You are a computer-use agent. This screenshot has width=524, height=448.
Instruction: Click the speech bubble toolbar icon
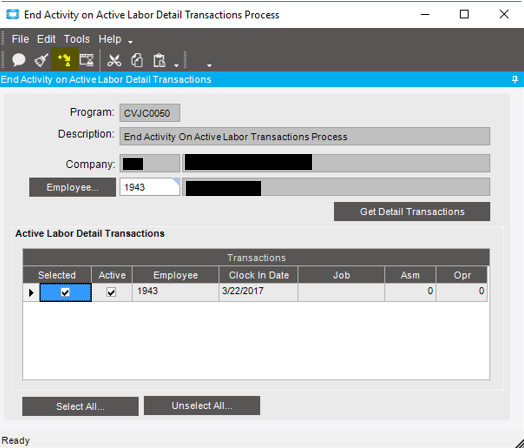click(x=19, y=60)
